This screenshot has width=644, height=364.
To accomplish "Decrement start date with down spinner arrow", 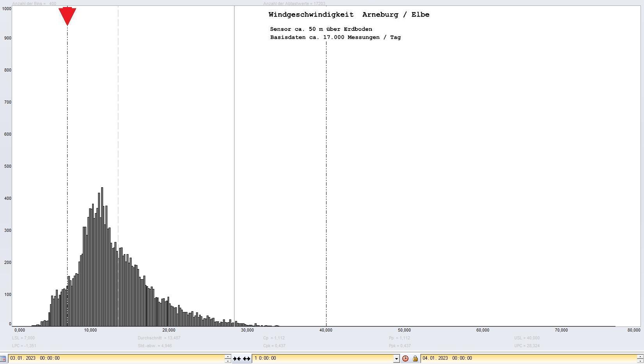I will pos(228,360).
